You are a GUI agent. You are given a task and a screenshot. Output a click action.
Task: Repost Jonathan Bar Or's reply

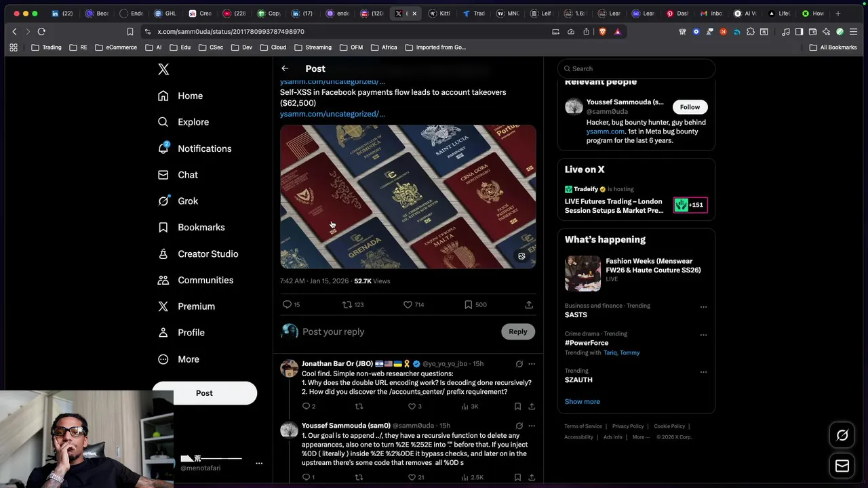359,406
